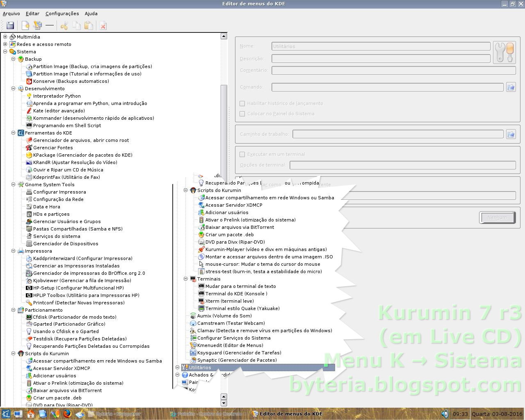Check Colocar no Painel do Sistema
This screenshot has height=420, width=525.
point(242,114)
